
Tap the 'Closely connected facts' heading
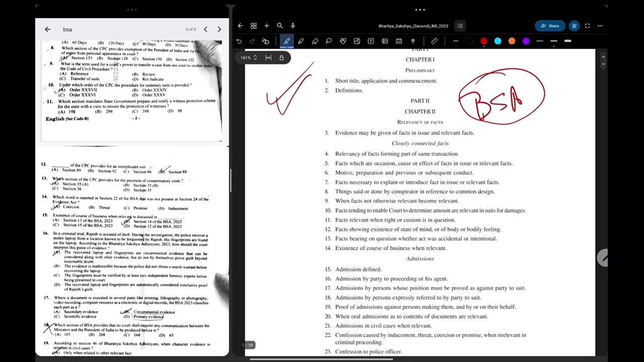(x=420, y=144)
